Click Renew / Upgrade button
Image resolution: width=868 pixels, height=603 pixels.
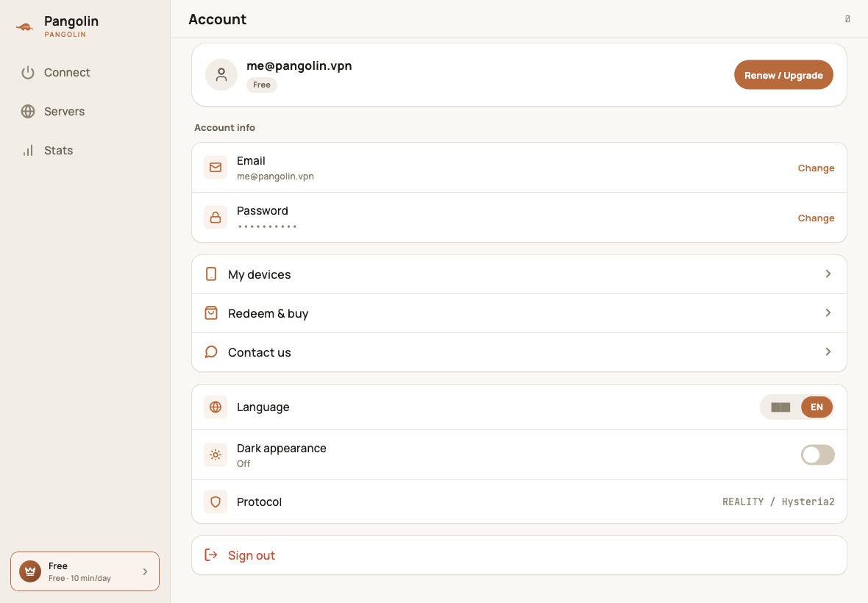click(783, 75)
